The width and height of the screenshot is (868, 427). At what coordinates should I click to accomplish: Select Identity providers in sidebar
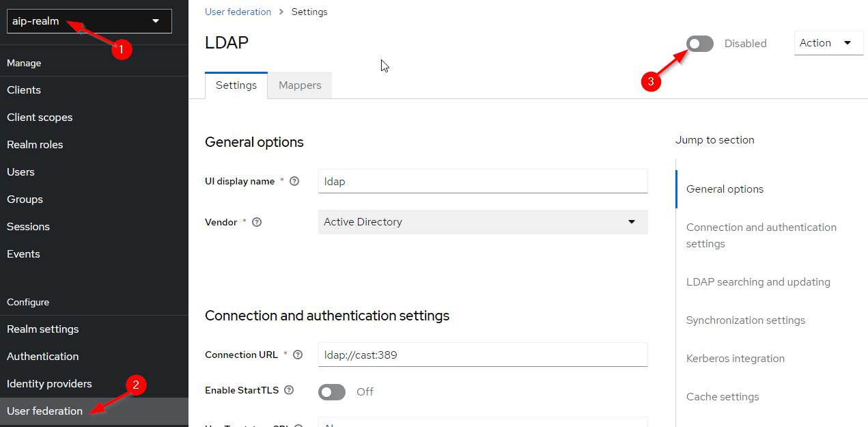[48, 383]
